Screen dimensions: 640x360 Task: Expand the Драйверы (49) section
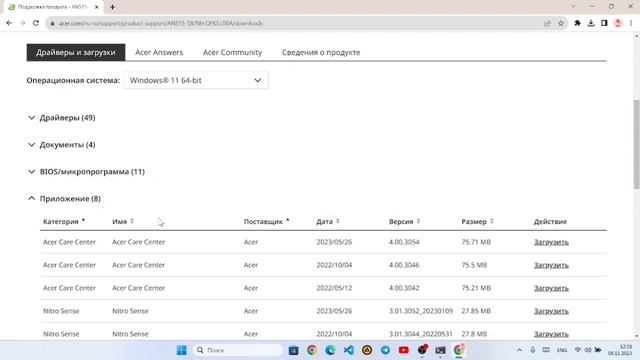(x=62, y=118)
